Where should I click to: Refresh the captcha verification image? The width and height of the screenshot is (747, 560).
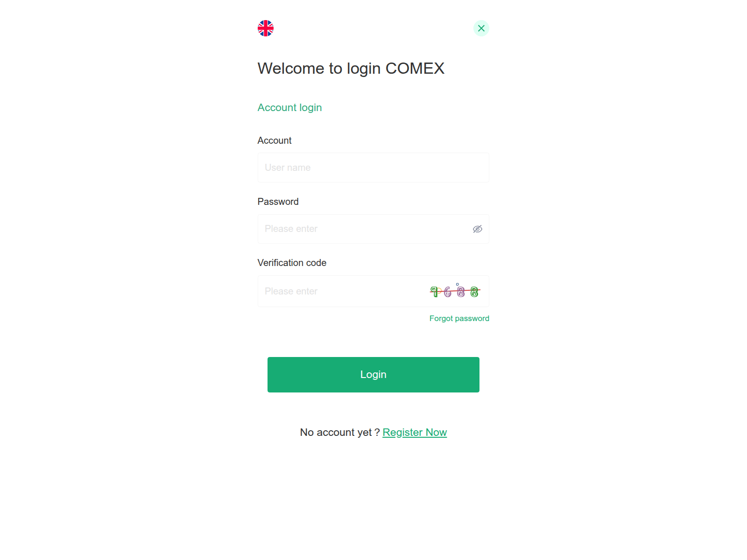(x=455, y=291)
